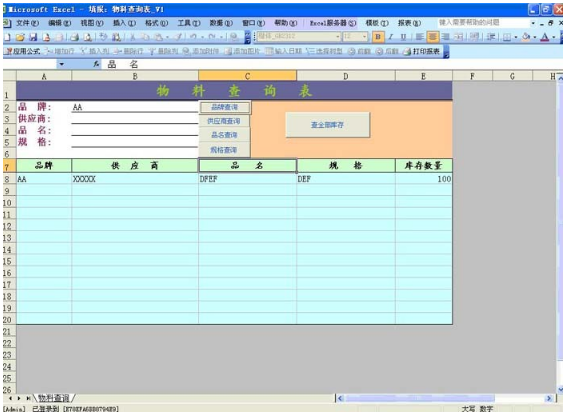Open the help question box dropdown arrow
The width and height of the screenshot is (564, 414).
(533, 23)
